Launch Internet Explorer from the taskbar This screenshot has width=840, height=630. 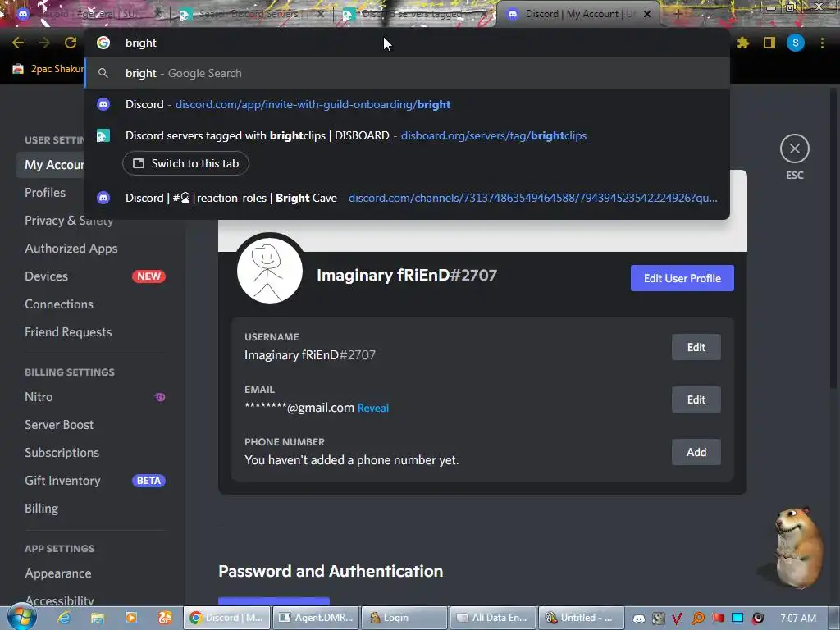(64, 618)
